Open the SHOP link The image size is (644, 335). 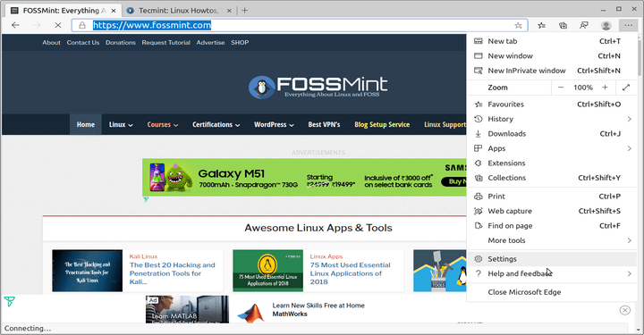[x=240, y=43]
